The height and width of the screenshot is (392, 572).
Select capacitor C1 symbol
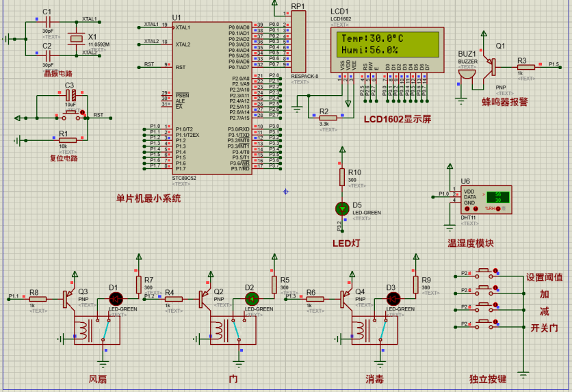tap(48, 21)
